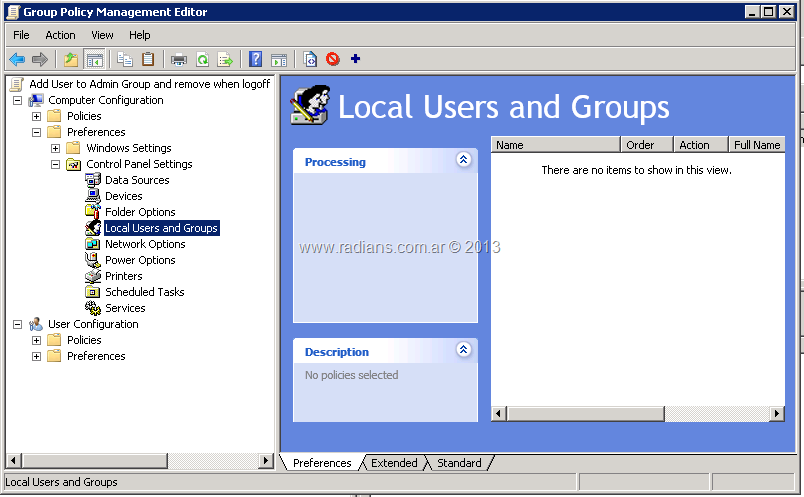Click the Print toolbar icon

tap(179, 59)
